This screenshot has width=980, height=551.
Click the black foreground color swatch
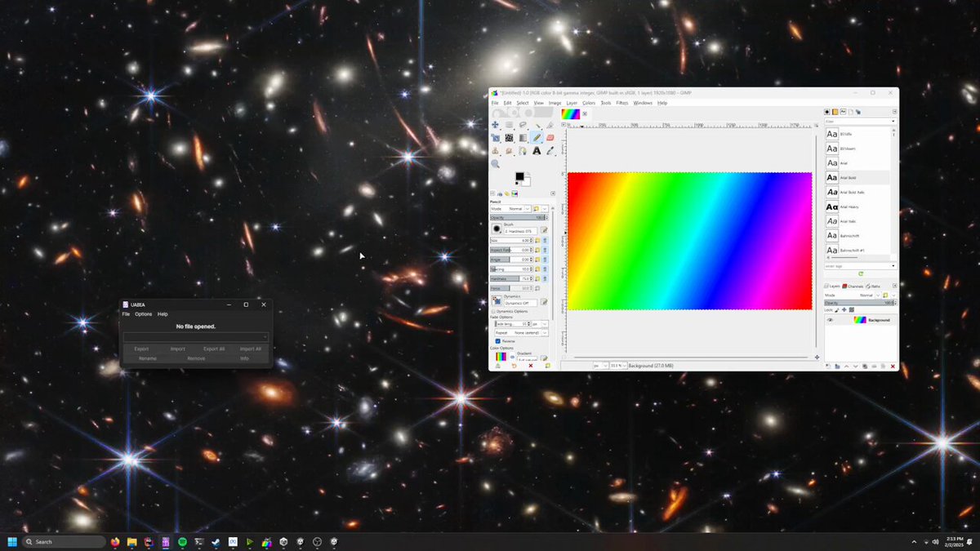[519, 176]
